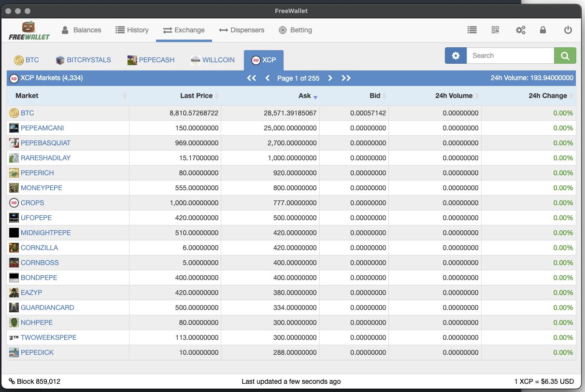Click the power logout icon
This screenshot has height=392, width=585.
[568, 30]
